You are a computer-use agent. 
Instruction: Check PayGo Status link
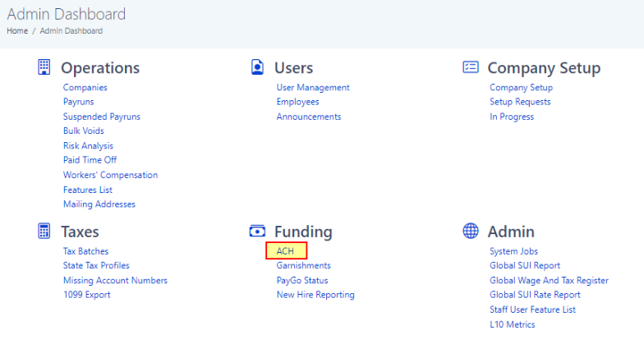(302, 281)
